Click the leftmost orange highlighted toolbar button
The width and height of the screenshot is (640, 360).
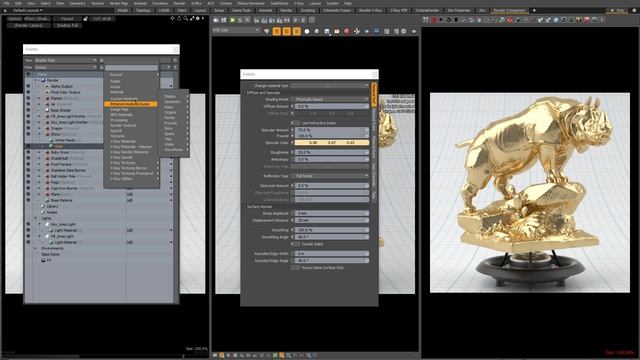coord(277,31)
